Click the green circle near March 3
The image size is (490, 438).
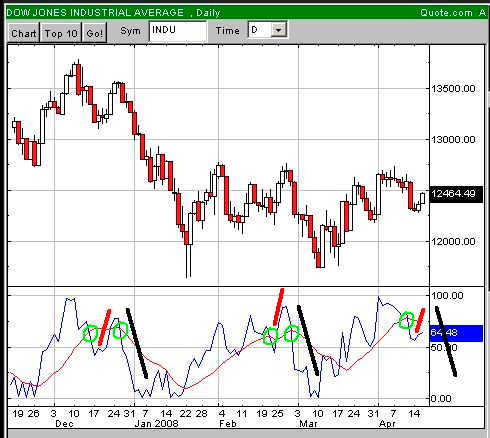click(291, 333)
